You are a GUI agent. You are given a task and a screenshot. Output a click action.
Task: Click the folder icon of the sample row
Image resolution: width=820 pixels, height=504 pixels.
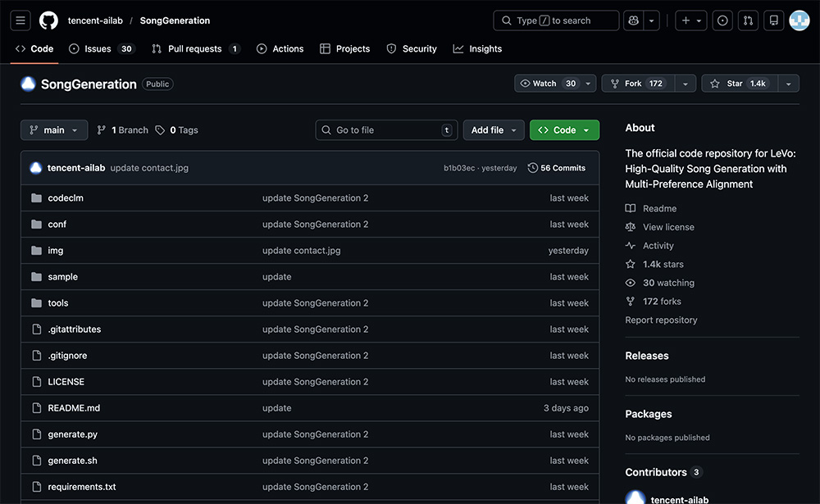click(x=36, y=276)
